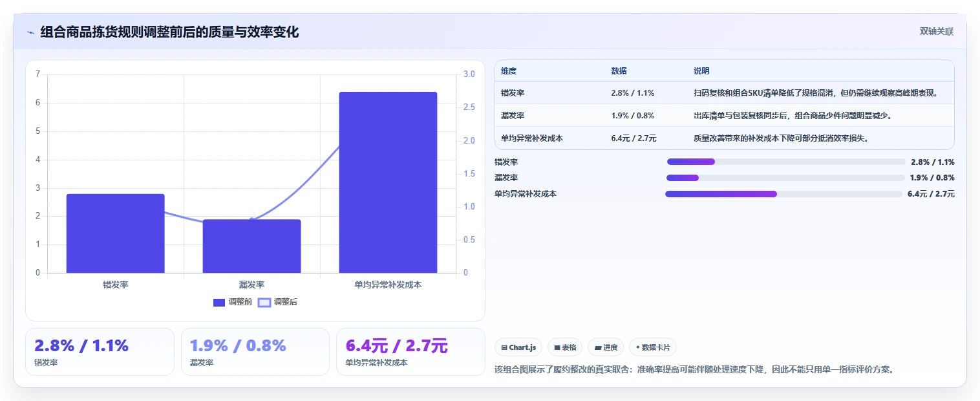Screen dimensions: 980x401
Task: Open the 1.9% / 0.8% 漏发率 data card
Action: pyautogui.click(x=255, y=352)
